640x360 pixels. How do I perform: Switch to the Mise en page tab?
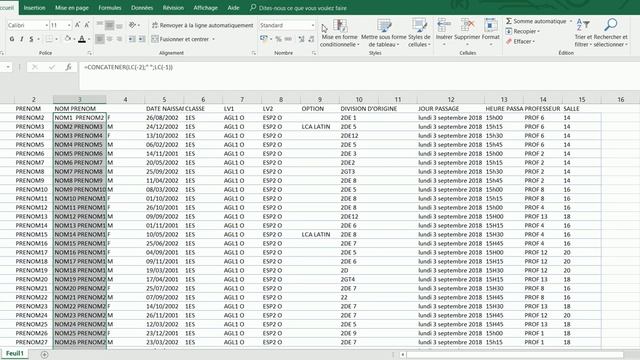(72, 8)
